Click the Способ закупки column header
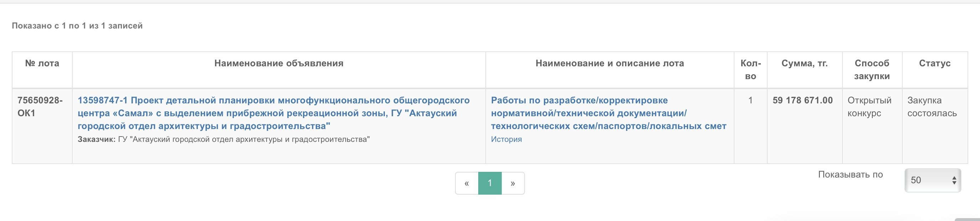Viewport: 980px width, 221px height. tap(872, 70)
